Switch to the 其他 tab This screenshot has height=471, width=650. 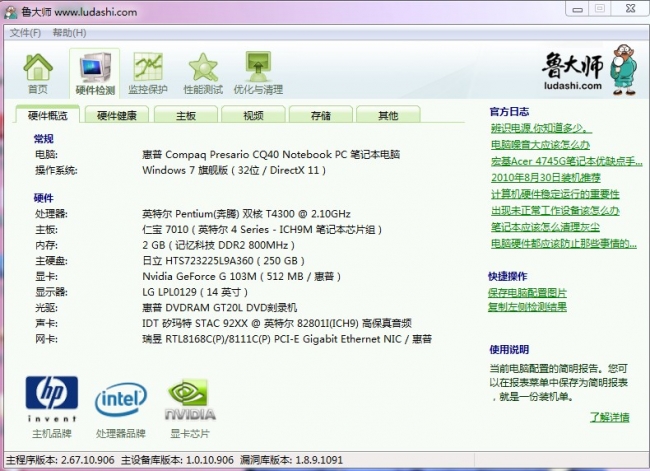coord(388,115)
